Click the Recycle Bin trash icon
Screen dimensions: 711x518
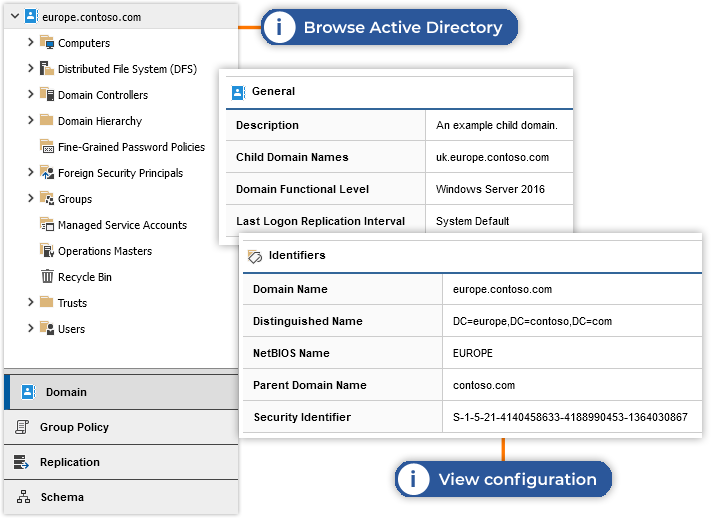tap(47, 277)
